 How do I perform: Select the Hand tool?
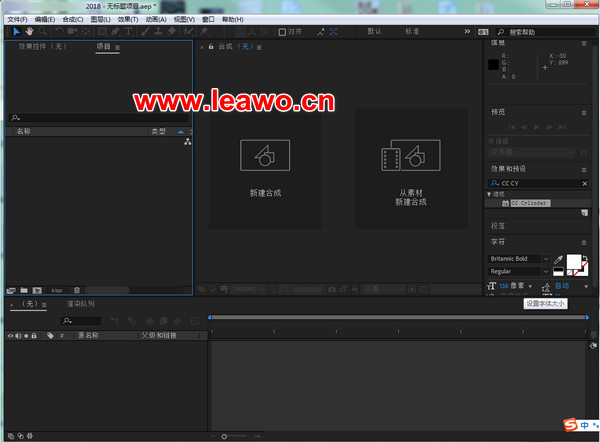tap(29, 32)
